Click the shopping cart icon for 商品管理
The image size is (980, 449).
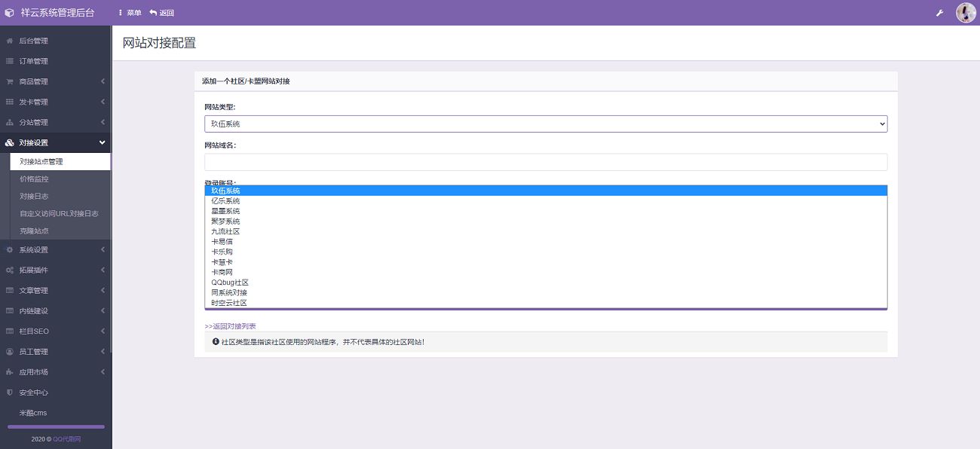(x=10, y=81)
